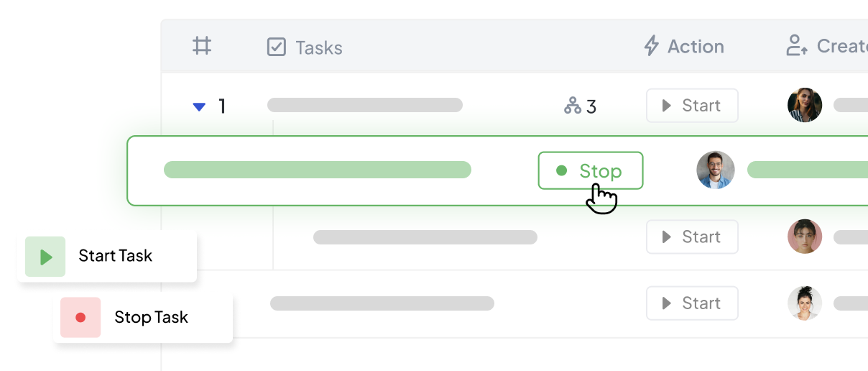The image size is (868, 371).
Task: Start the last task in the list
Action: click(691, 303)
